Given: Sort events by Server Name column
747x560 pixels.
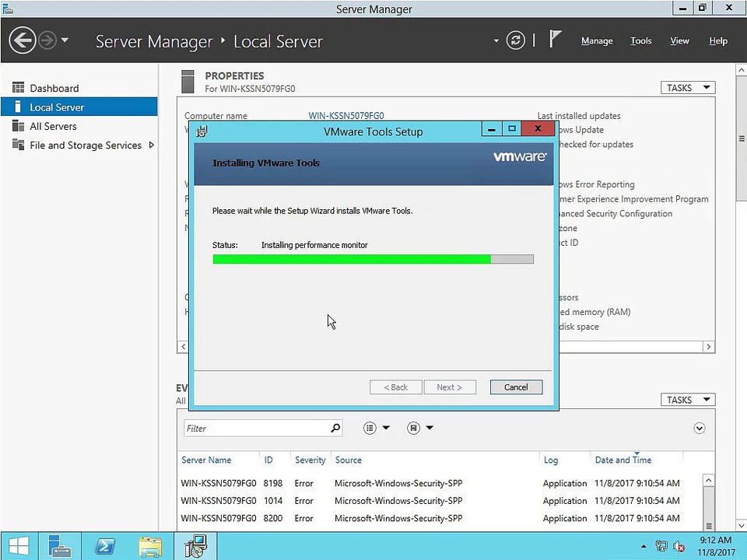Looking at the screenshot, I should click(x=206, y=460).
